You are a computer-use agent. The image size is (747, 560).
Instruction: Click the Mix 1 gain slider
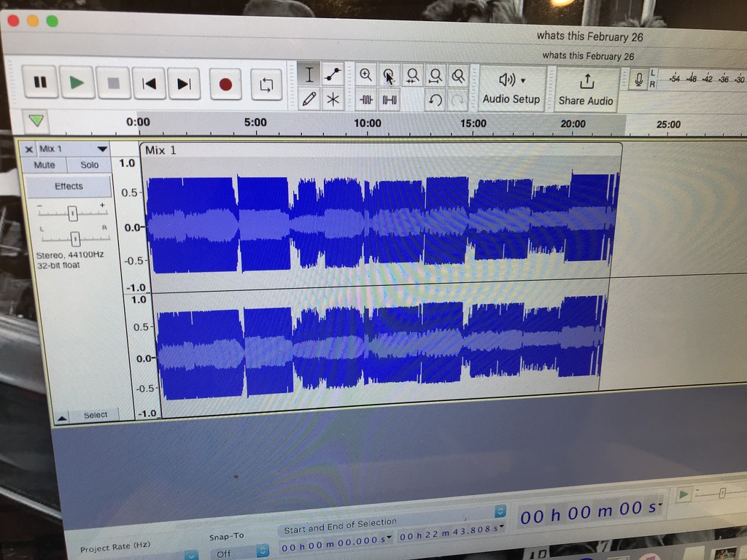[x=72, y=214]
